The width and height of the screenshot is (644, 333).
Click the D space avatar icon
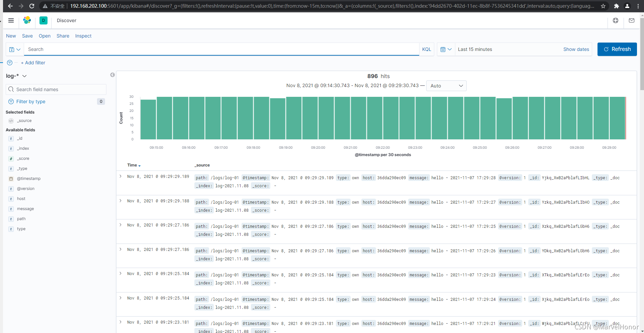[x=43, y=20]
